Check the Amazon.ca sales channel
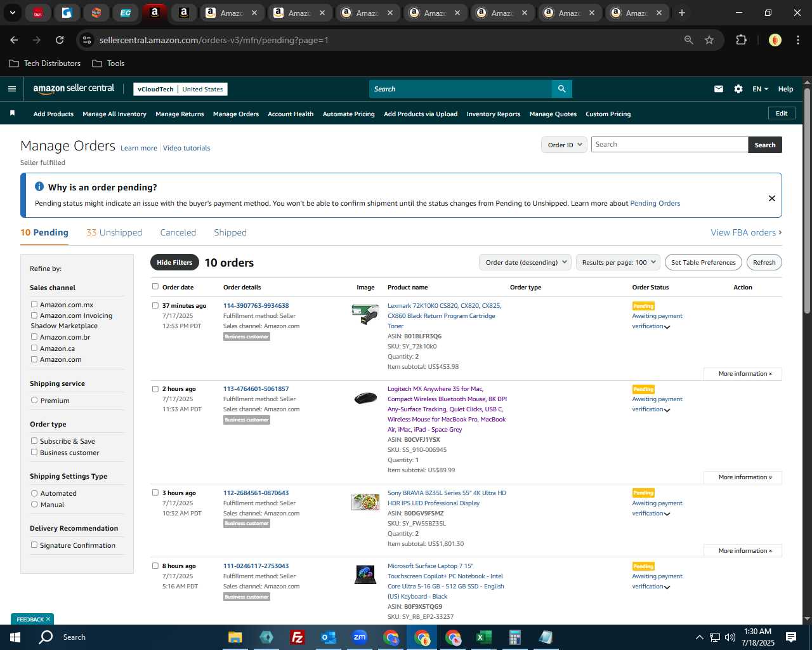 34,348
